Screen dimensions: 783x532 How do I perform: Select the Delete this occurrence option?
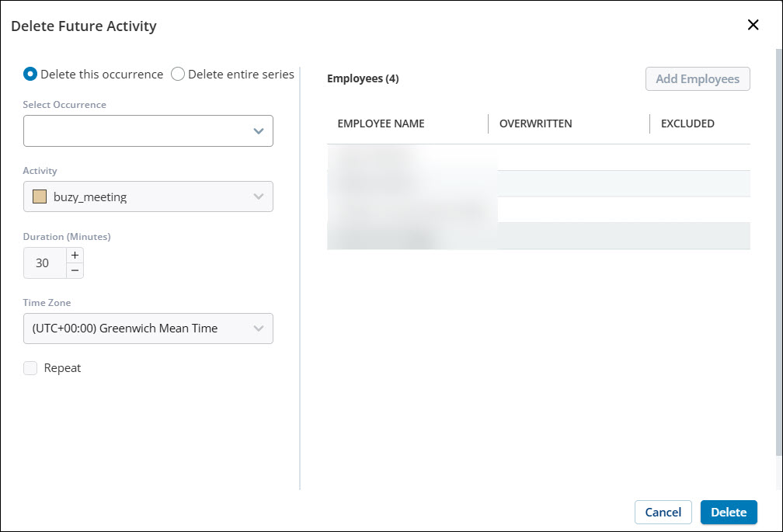[30, 75]
